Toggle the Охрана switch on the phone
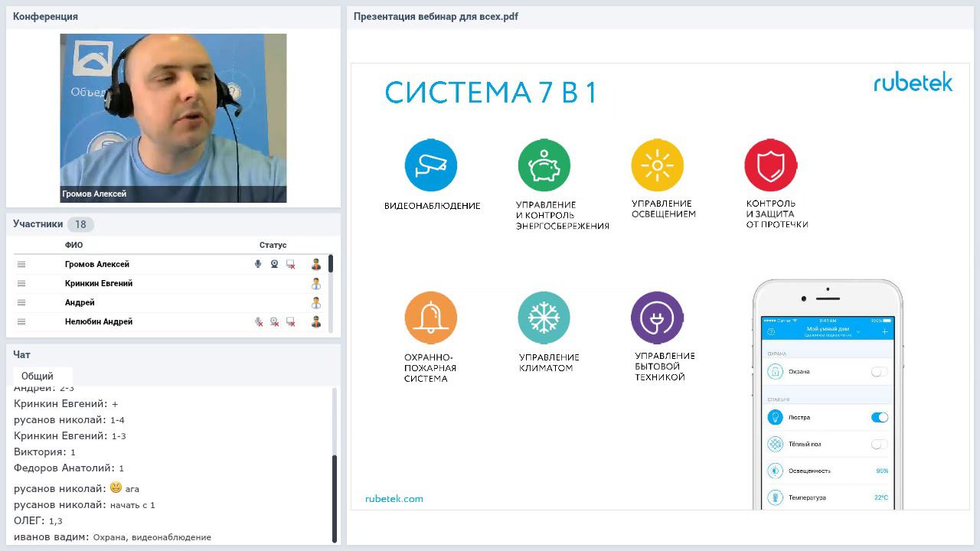980x551 pixels. click(x=880, y=372)
